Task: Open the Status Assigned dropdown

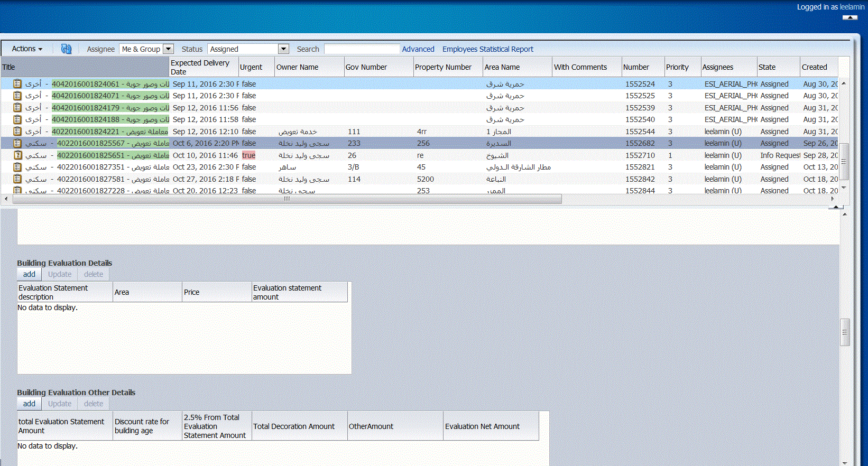Action: coord(283,49)
